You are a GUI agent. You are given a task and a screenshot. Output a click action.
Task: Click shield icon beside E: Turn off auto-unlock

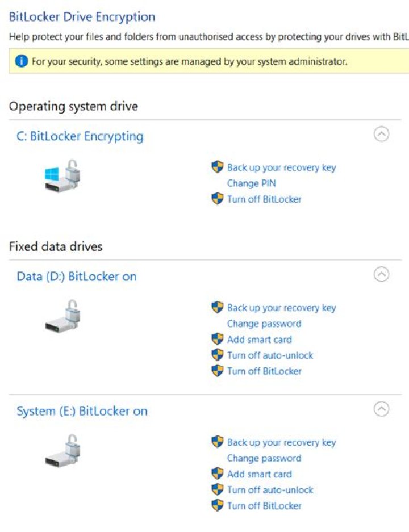[x=217, y=489]
